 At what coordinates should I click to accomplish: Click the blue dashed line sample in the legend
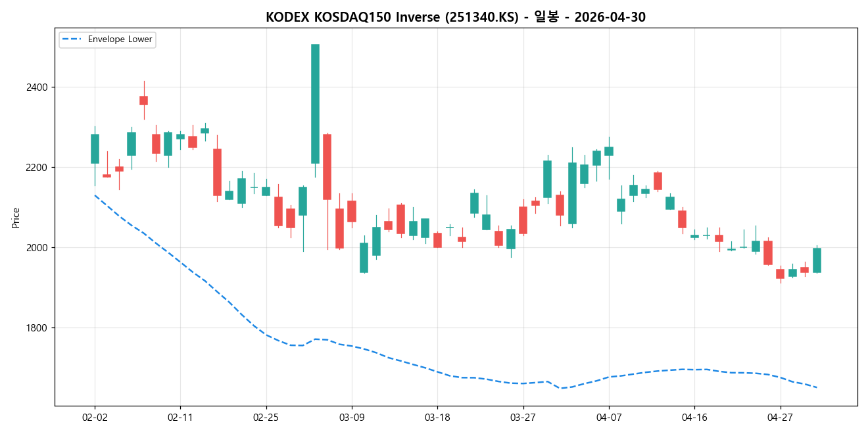[x=73, y=39]
